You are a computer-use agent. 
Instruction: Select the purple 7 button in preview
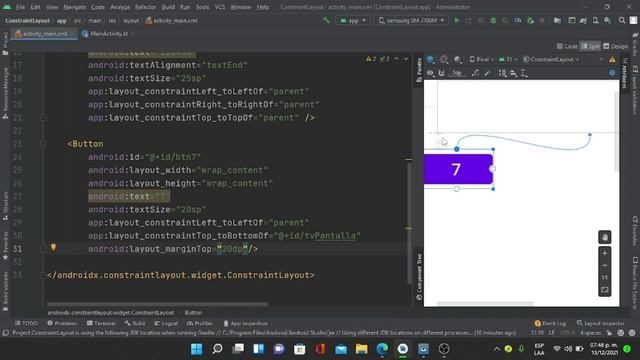pos(458,169)
